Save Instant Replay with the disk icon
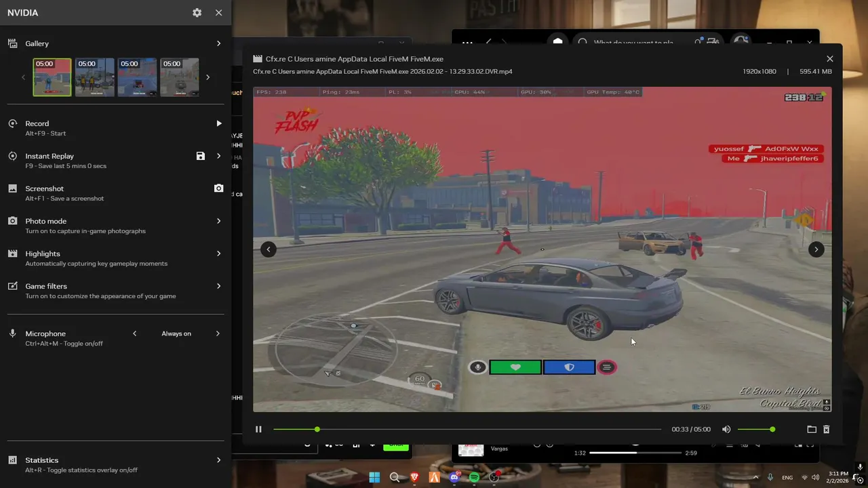Viewport: 868px width, 488px height. 201,156
